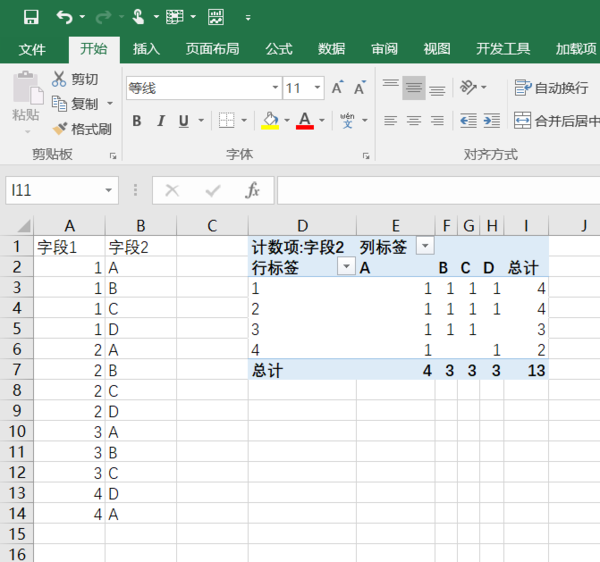Click the Insert Function fx icon
The width and height of the screenshot is (600, 562).
coord(253,190)
